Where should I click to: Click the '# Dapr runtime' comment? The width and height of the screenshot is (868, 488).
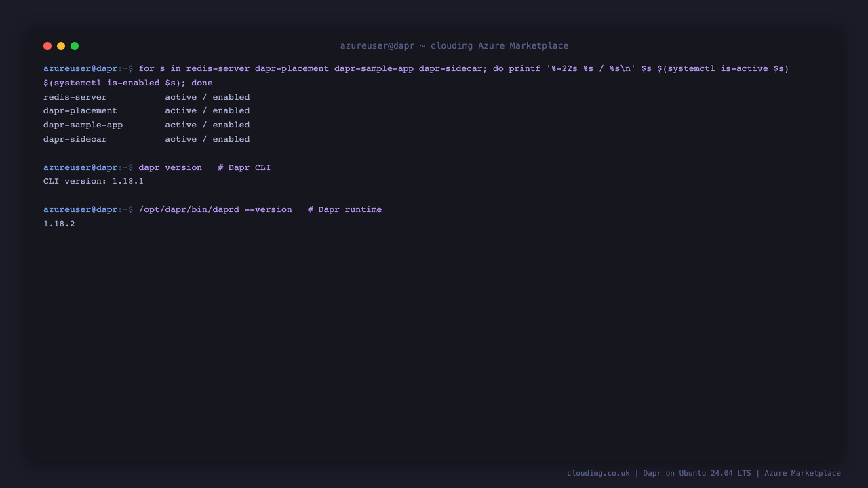click(344, 209)
